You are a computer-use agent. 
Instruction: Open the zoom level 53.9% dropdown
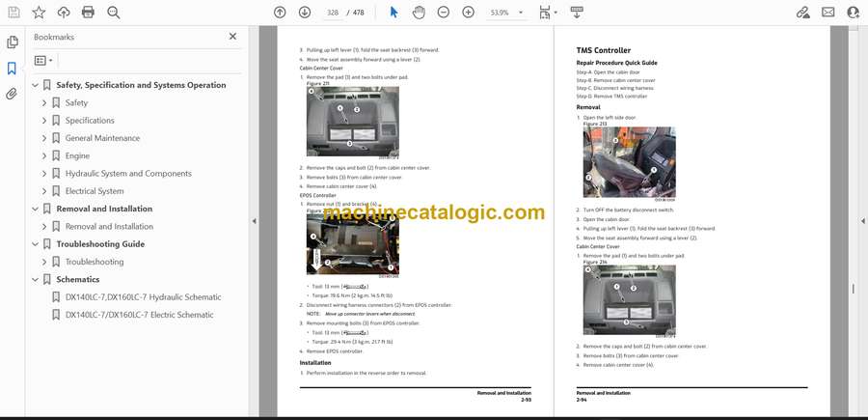[x=519, y=13]
